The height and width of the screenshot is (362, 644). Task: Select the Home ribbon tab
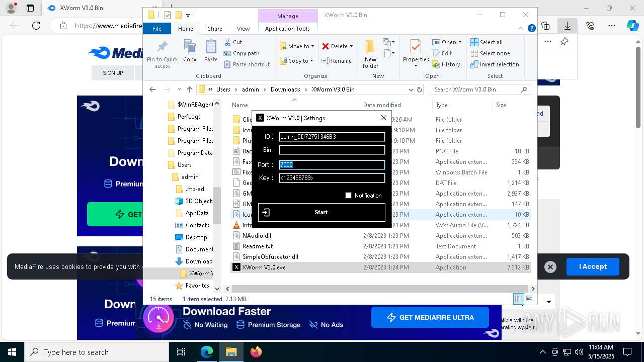pyautogui.click(x=186, y=29)
